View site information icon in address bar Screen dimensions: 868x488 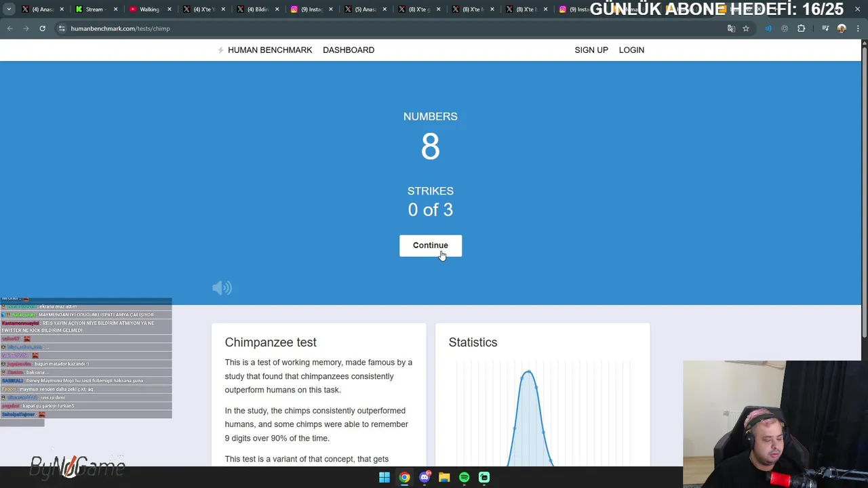click(x=62, y=28)
